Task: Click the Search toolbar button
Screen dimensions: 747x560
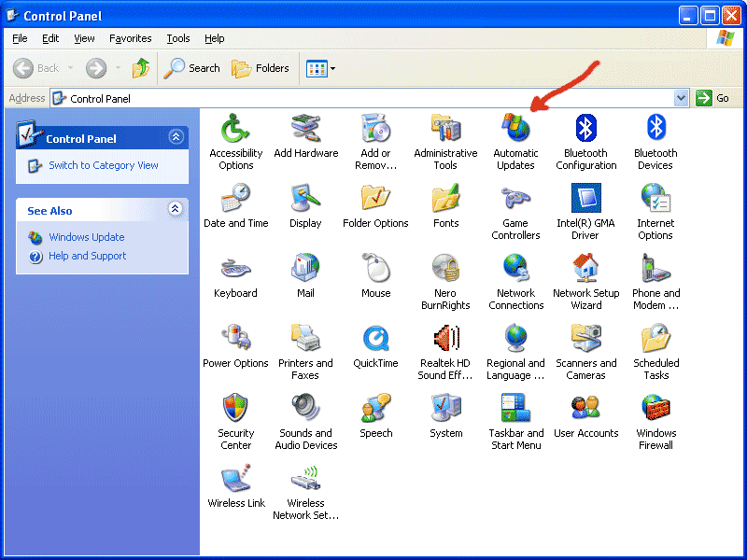Action: [x=191, y=68]
